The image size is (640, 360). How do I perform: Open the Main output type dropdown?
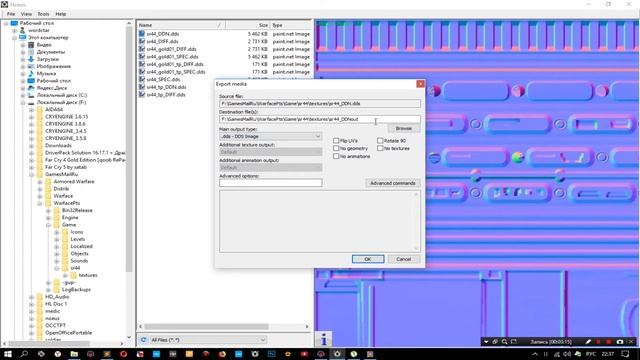[270, 136]
